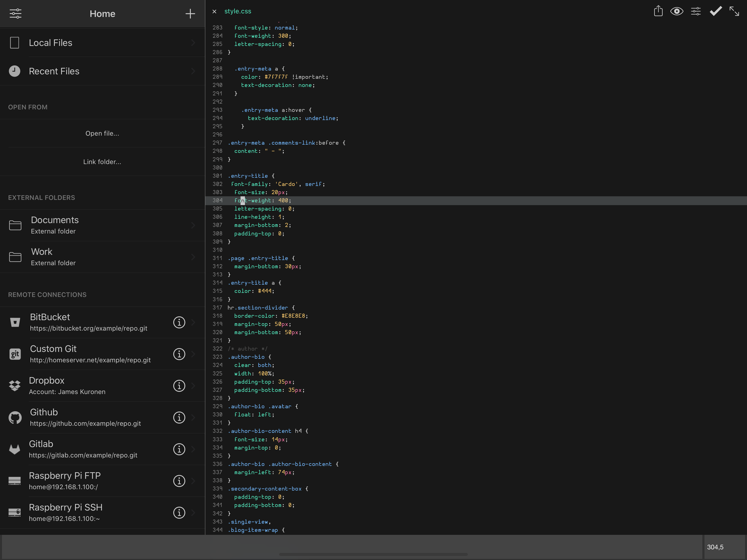The image size is (747, 560).
Task: Click the 304,5 cursor position indicator
Action: 715,547
